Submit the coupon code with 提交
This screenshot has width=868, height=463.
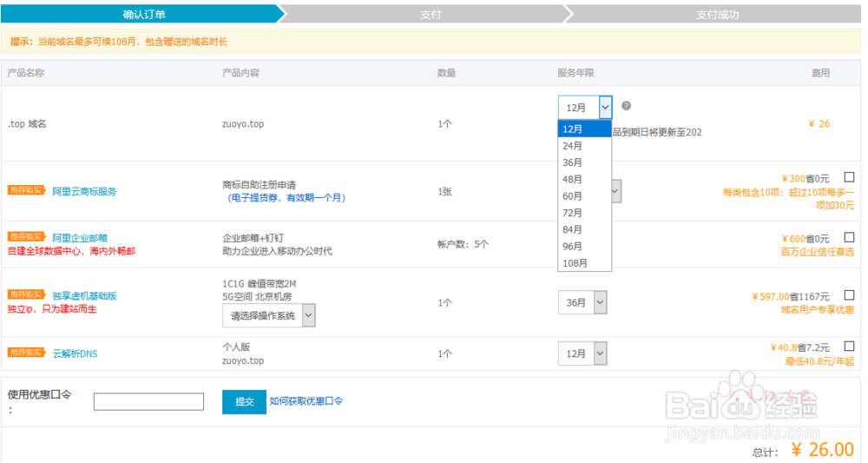coord(244,401)
